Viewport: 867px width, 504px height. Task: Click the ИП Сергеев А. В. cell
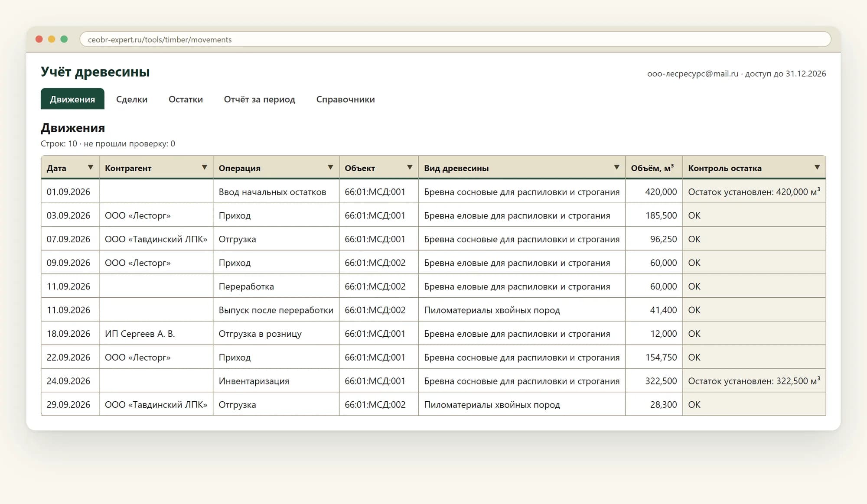tap(156, 334)
